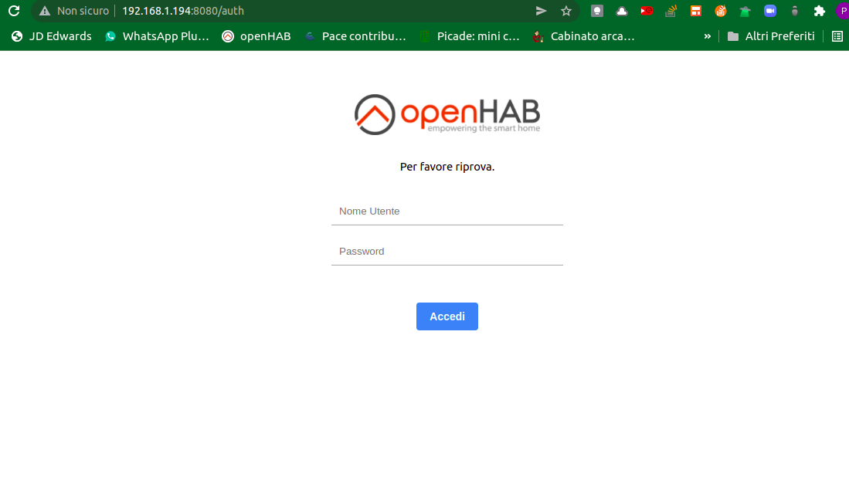This screenshot has width=849, height=504.
Task: Open the Zoom camera extension icon
Action: (x=770, y=11)
